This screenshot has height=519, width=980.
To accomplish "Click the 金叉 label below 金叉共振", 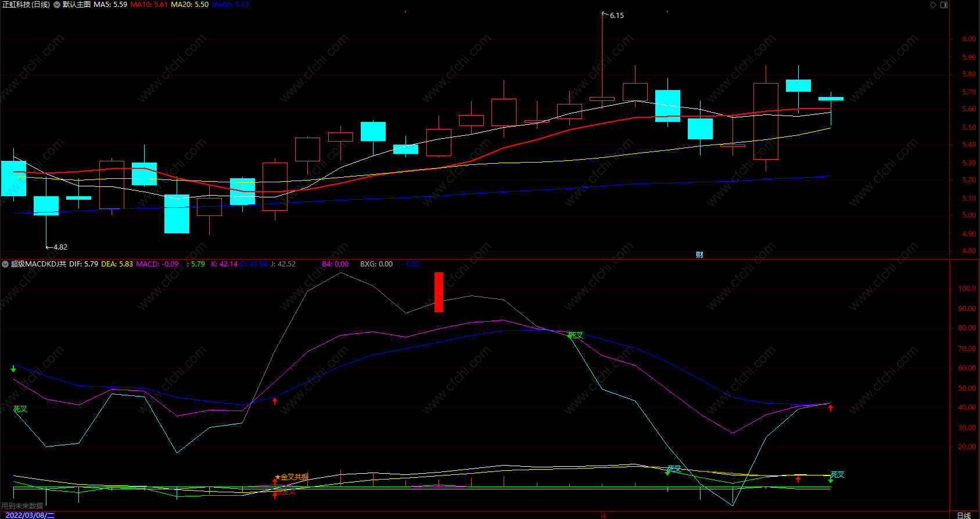I will pos(285,492).
